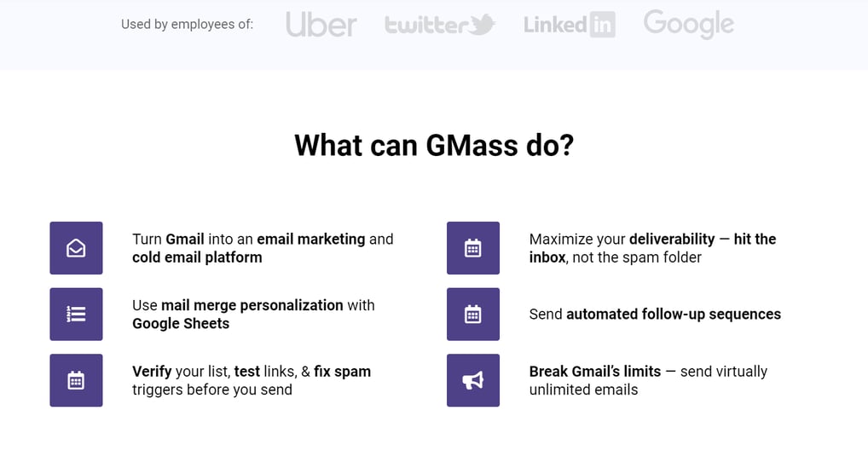Click the open envelope icon for email marketing
Viewport: 868px width, 462px height.
pyautogui.click(x=76, y=248)
